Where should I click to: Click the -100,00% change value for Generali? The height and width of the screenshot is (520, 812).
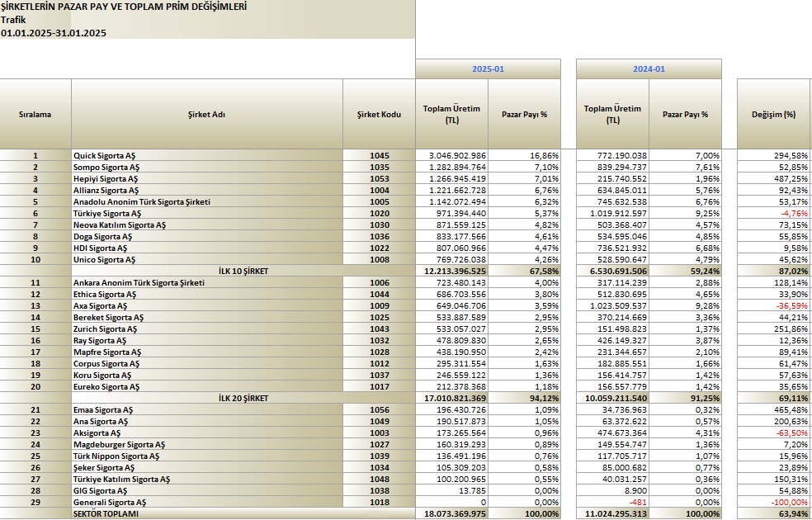(774, 503)
